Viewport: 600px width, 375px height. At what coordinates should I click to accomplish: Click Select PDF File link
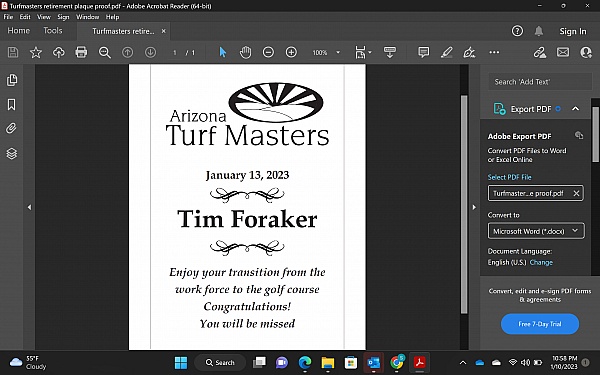tap(509, 177)
